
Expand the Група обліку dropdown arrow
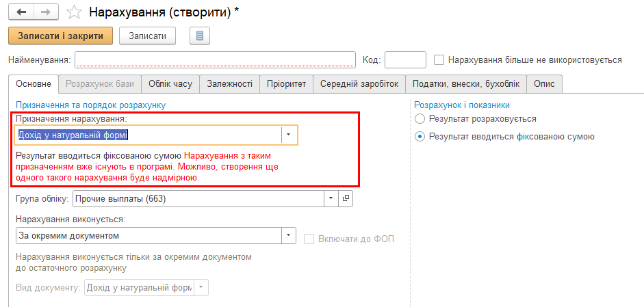331,199
